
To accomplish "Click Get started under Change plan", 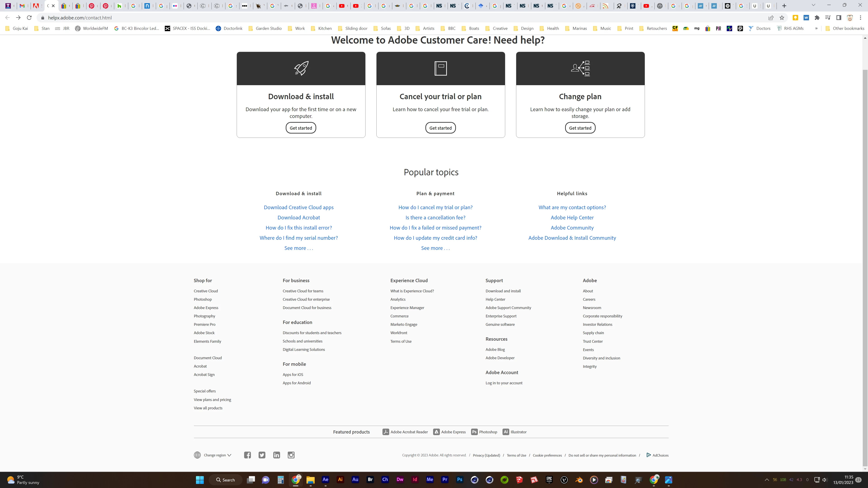I will (580, 128).
